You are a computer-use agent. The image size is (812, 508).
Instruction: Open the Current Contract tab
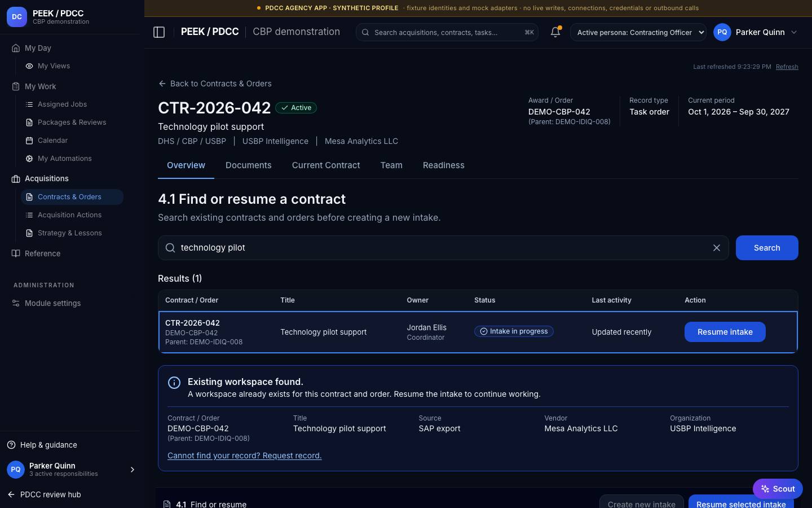tap(326, 165)
